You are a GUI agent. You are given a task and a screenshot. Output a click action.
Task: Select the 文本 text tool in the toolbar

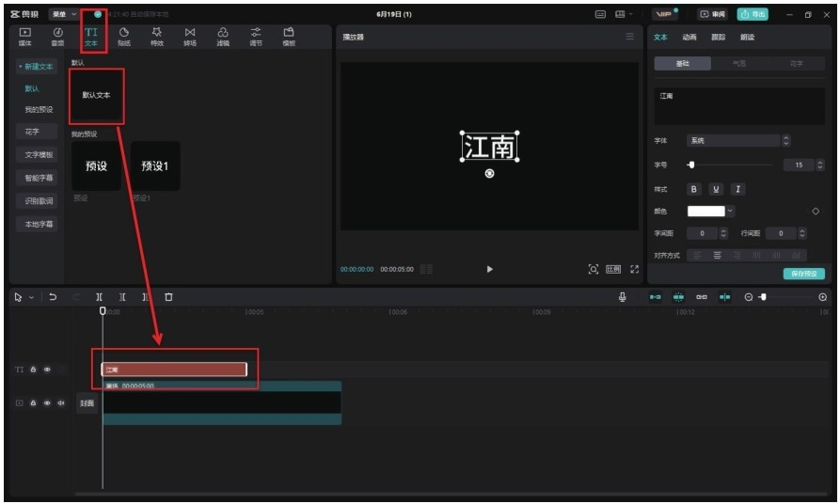pyautogui.click(x=91, y=37)
